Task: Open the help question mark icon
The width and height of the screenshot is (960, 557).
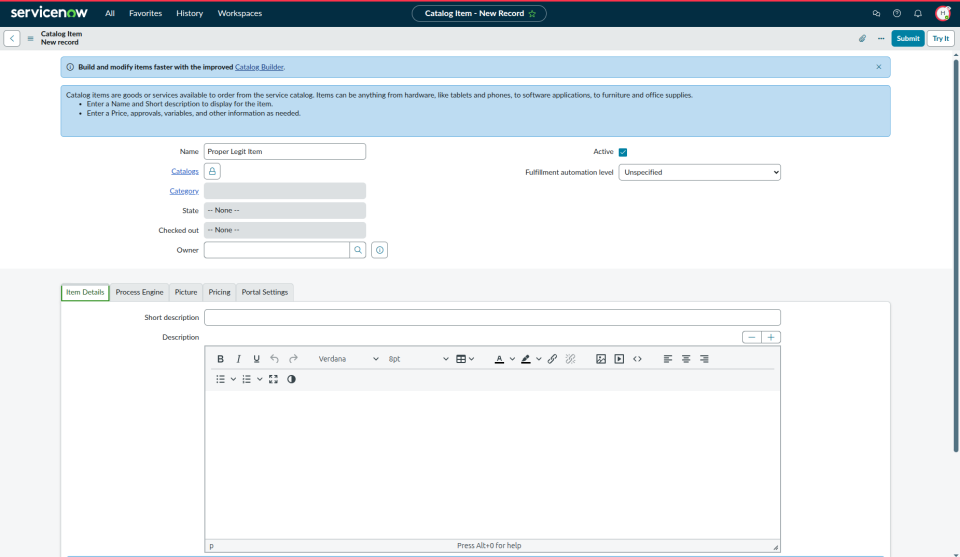Action: coord(897,13)
